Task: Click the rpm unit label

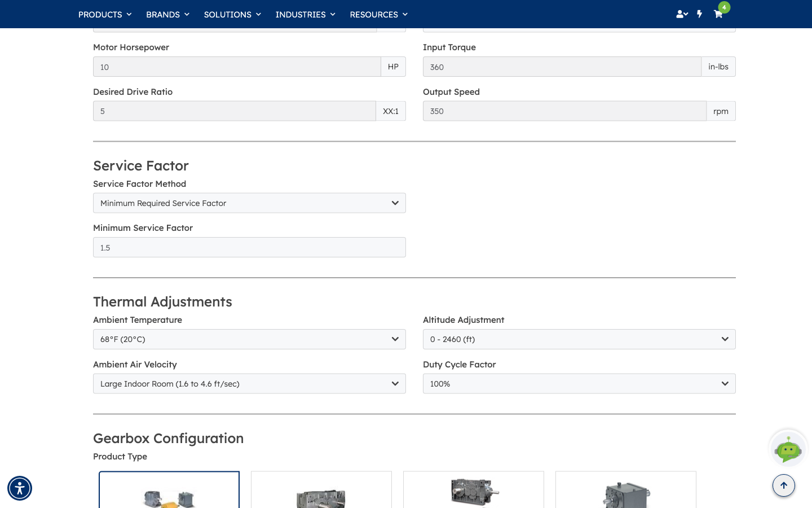Action: pos(721,111)
